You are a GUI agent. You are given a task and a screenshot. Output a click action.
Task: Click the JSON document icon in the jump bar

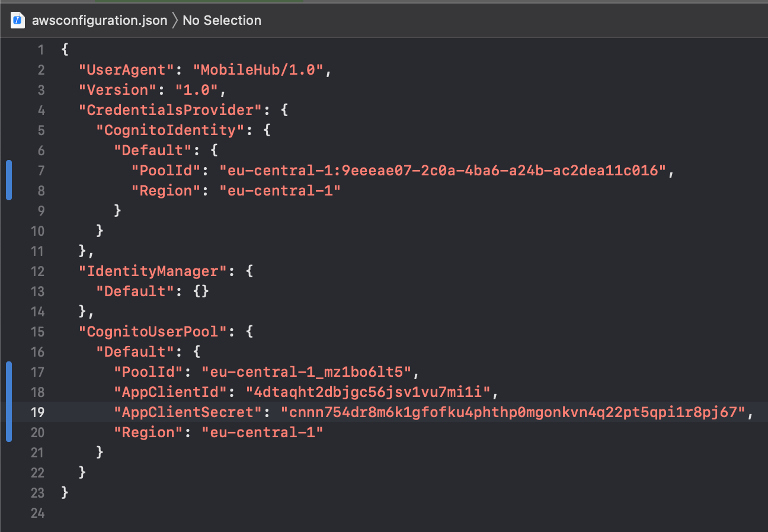pyautogui.click(x=16, y=20)
